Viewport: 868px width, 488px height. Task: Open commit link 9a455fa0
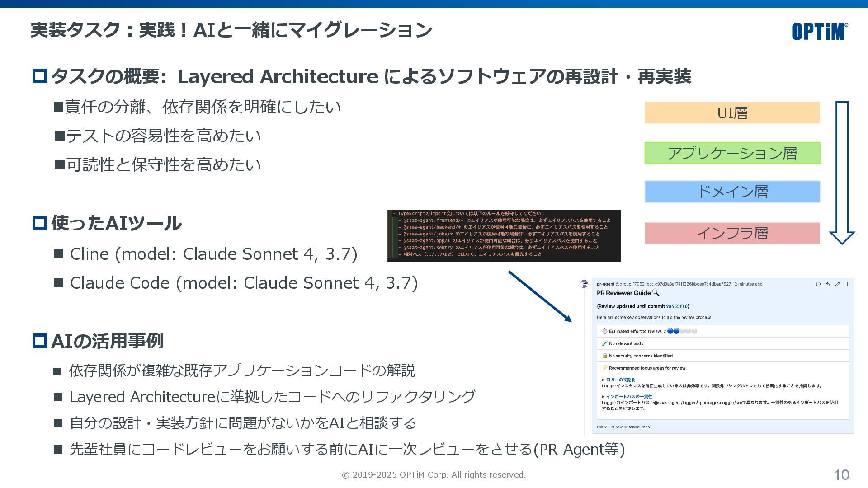pyautogui.click(x=677, y=306)
